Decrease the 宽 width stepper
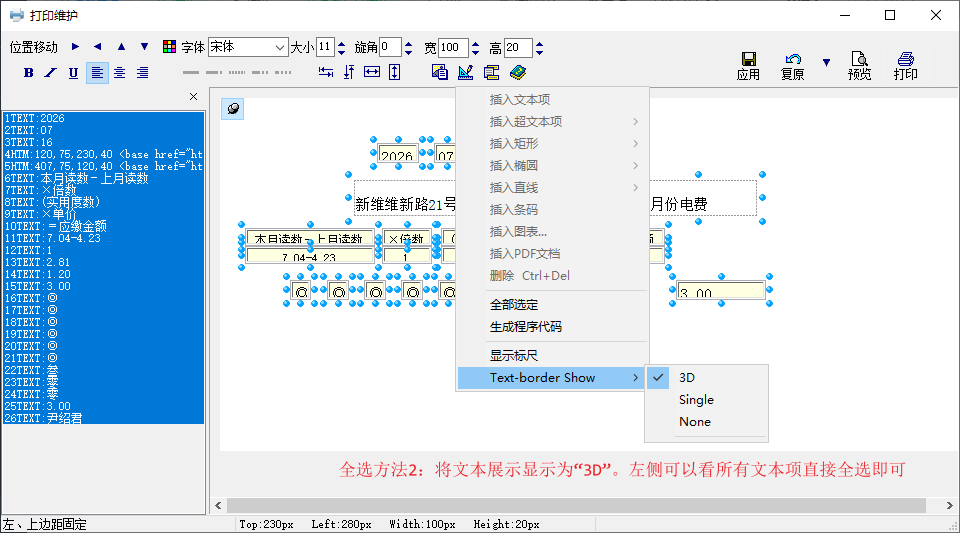The image size is (960, 533). (x=476, y=53)
